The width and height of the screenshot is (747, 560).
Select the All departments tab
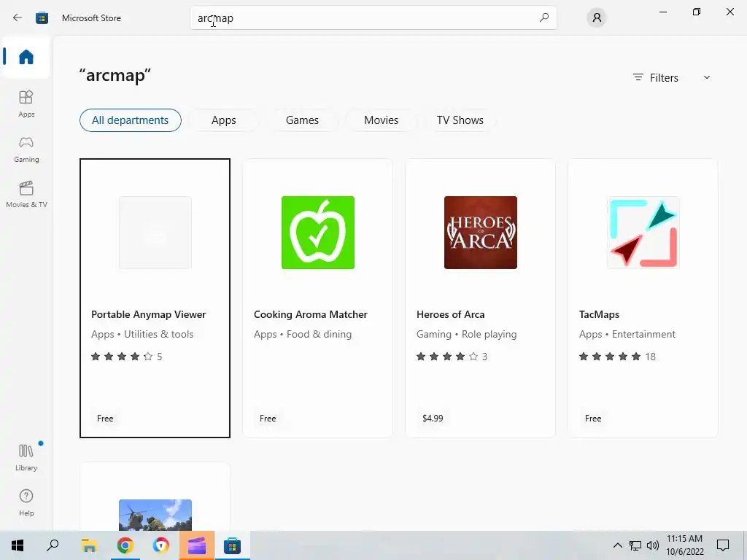pyautogui.click(x=130, y=120)
